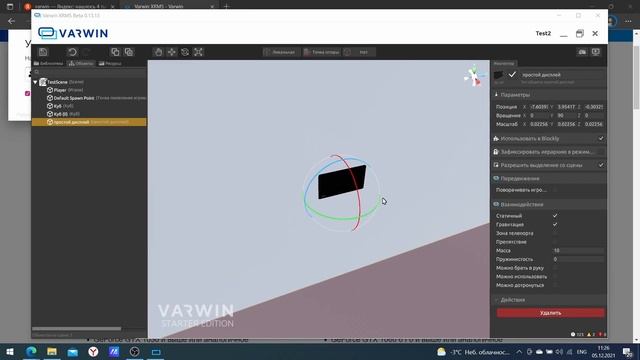This screenshot has height=360, width=640.
Task: Toggle the Использовать в Blockly checkbox
Action: [601, 138]
